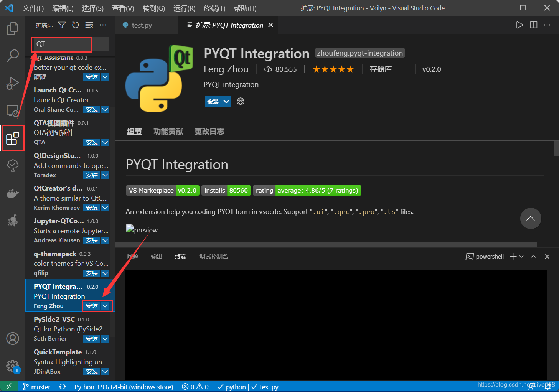Open the Run and Debug view

point(13,83)
